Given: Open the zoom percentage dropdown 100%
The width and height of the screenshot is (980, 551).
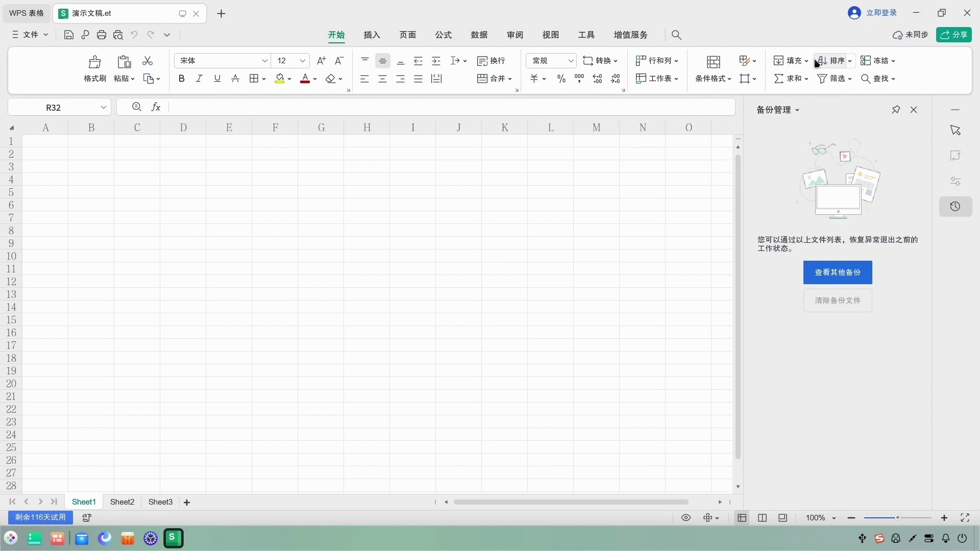Looking at the screenshot, I should click(834, 518).
